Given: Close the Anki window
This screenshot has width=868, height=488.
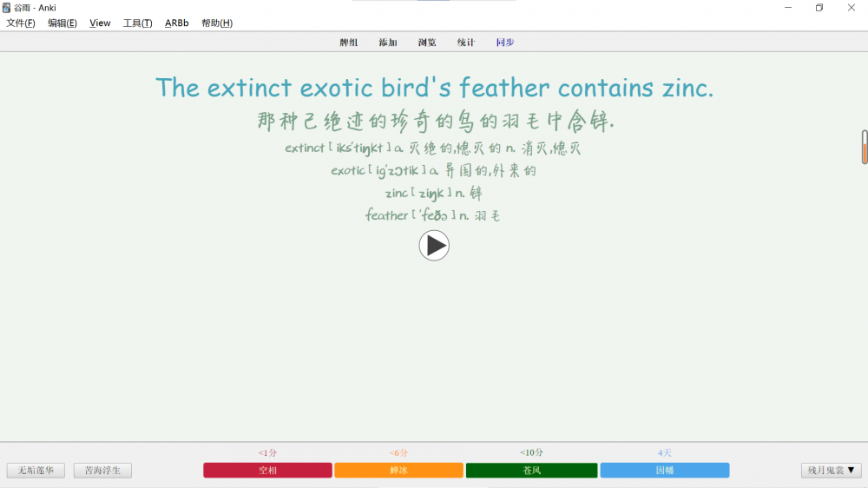Looking at the screenshot, I should pos(852,8).
